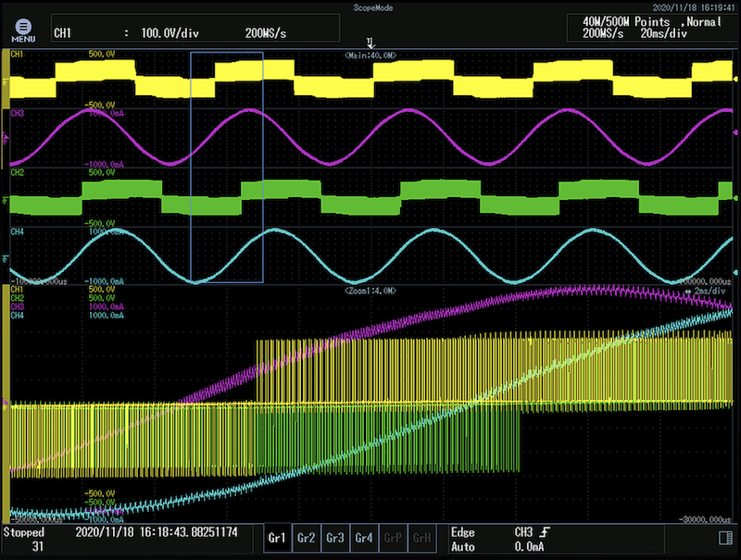Open the CH1 100.0V/div settings box

(x=195, y=28)
